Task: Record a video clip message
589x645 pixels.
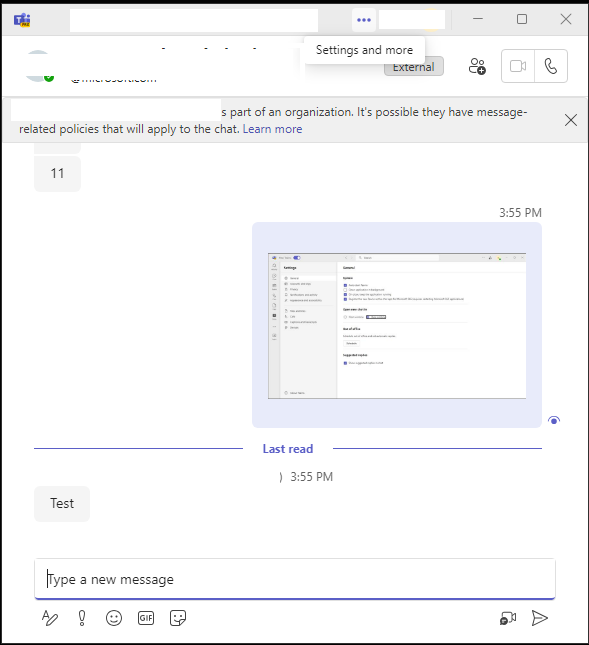Action: tap(508, 618)
